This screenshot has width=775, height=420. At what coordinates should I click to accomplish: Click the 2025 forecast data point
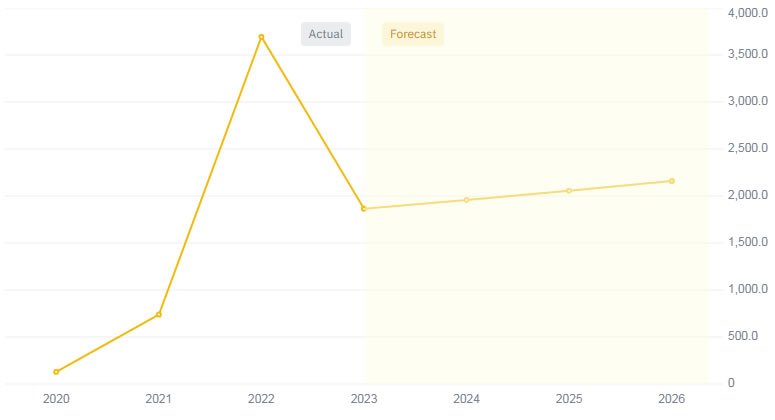click(x=569, y=191)
